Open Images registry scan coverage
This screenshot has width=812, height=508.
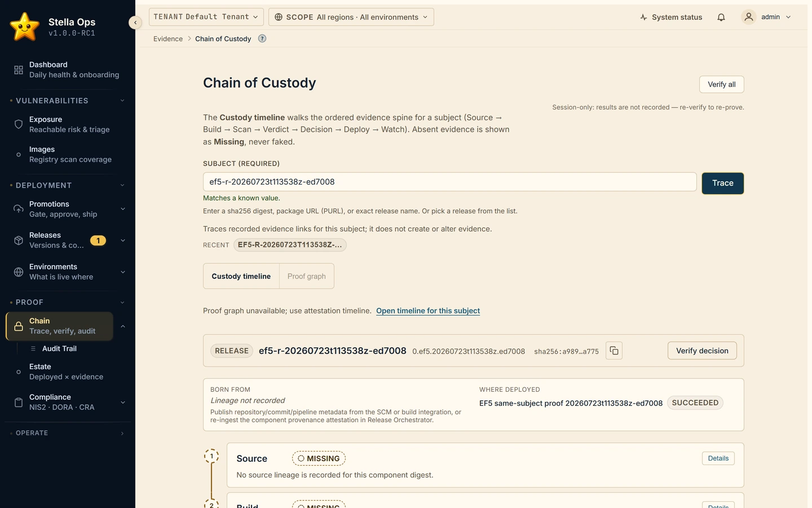pyautogui.click(x=68, y=154)
